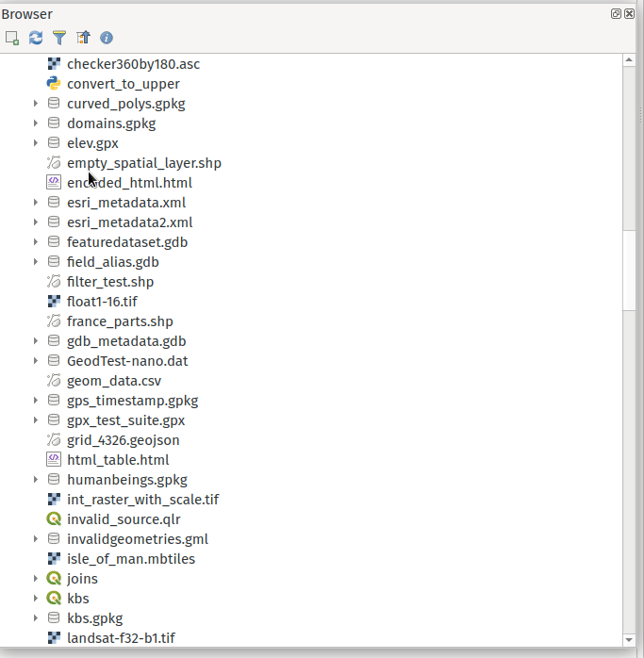
Task: Click the scrollbar up arrow
Action: 629,61
